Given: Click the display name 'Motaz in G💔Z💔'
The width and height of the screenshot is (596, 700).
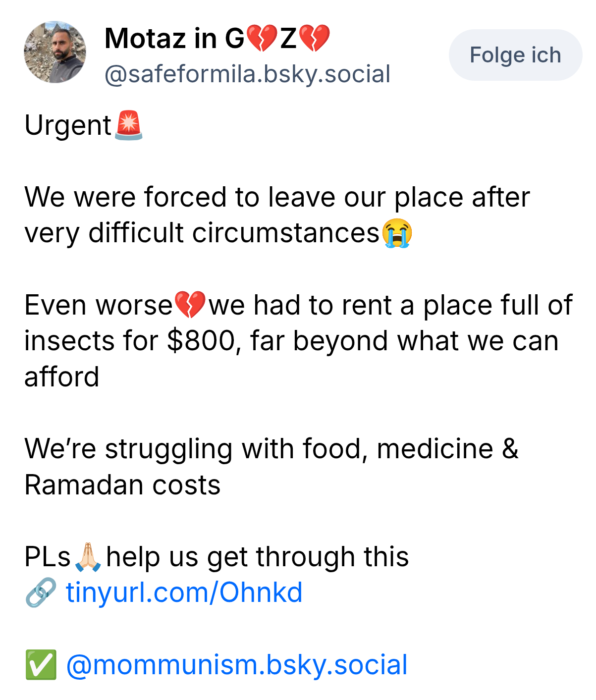Looking at the screenshot, I should (x=217, y=39).
